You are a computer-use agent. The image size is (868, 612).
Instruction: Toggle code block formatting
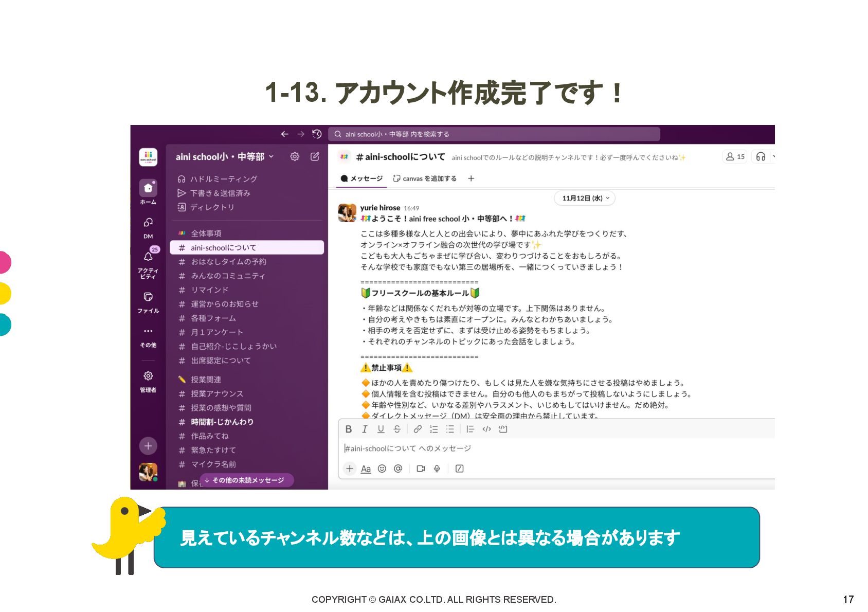pos(503,429)
